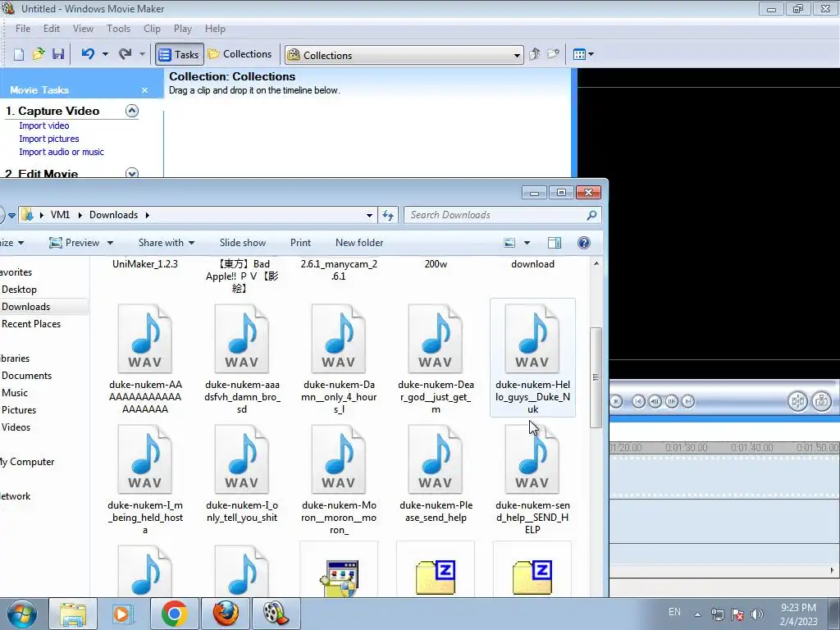840x630 pixels.
Task: Select Music library in sidebar
Action: (15, 393)
